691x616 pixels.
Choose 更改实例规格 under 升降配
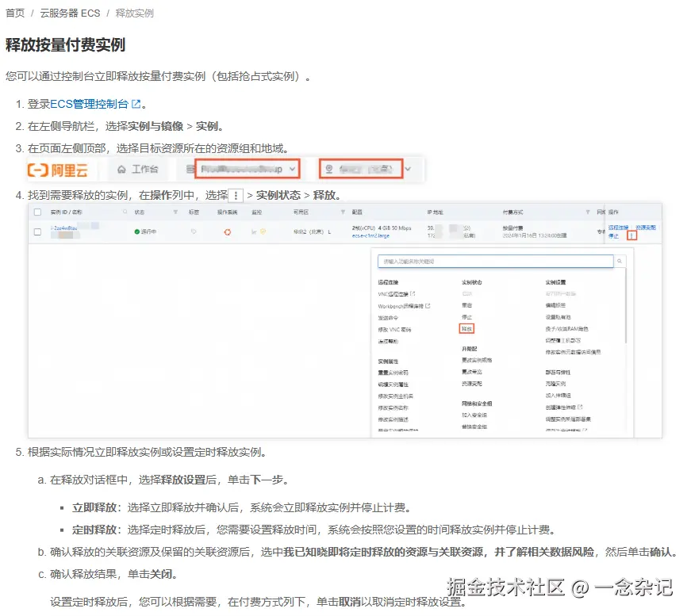pos(476,360)
